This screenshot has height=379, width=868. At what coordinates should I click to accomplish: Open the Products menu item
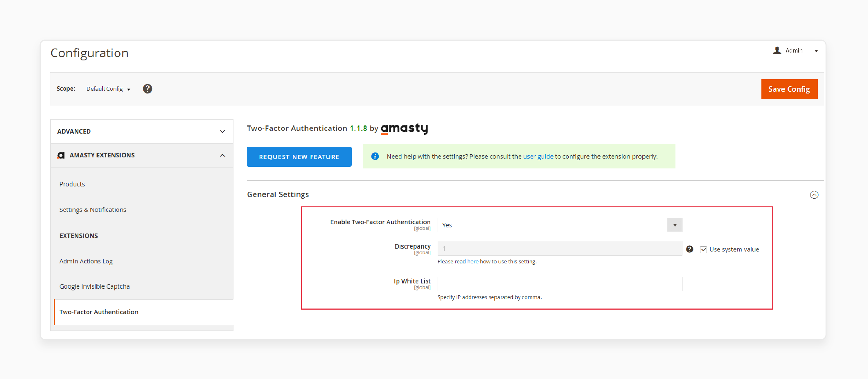(x=72, y=184)
